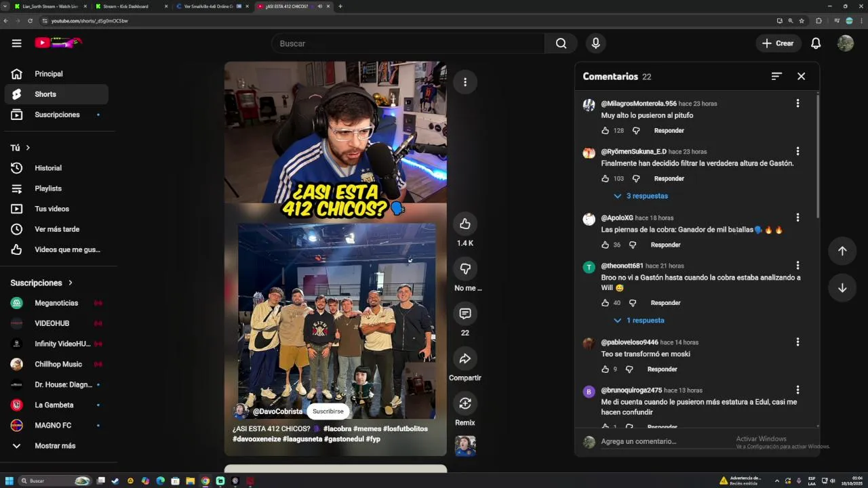Go to next short with down arrow
This screenshot has height=488, width=868.
pyautogui.click(x=842, y=288)
